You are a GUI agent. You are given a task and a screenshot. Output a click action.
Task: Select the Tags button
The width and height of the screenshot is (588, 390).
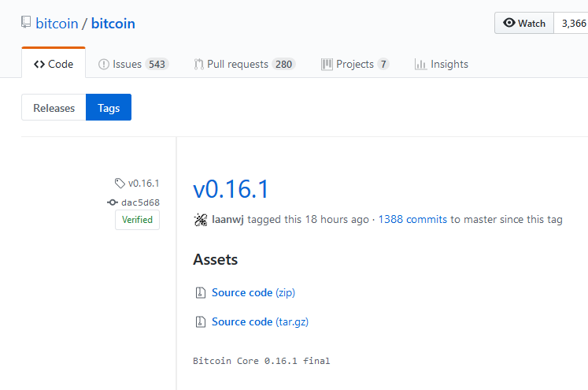click(x=109, y=108)
